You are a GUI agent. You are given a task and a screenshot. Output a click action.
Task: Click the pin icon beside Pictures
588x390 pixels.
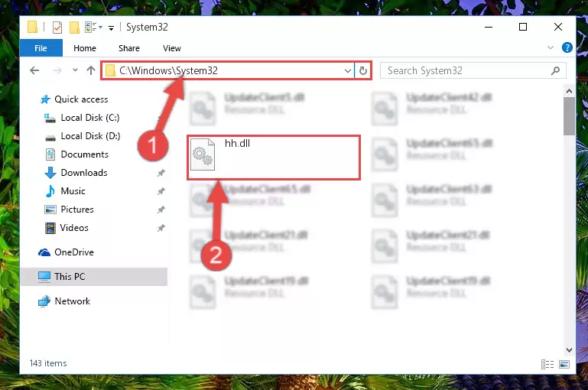click(x=161, y=210)
